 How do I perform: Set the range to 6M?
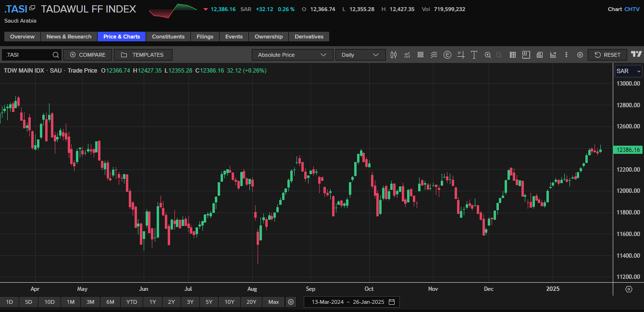coord(110,302)
